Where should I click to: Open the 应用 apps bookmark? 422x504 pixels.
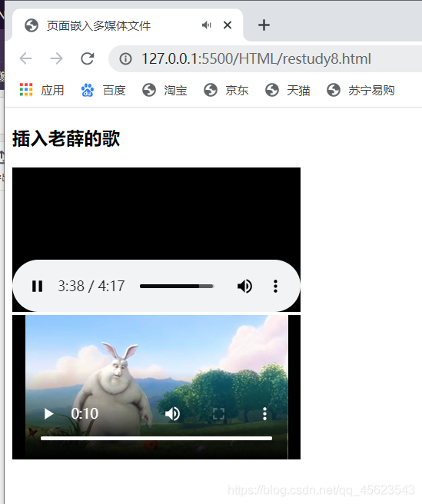click(x=42, y=90)
